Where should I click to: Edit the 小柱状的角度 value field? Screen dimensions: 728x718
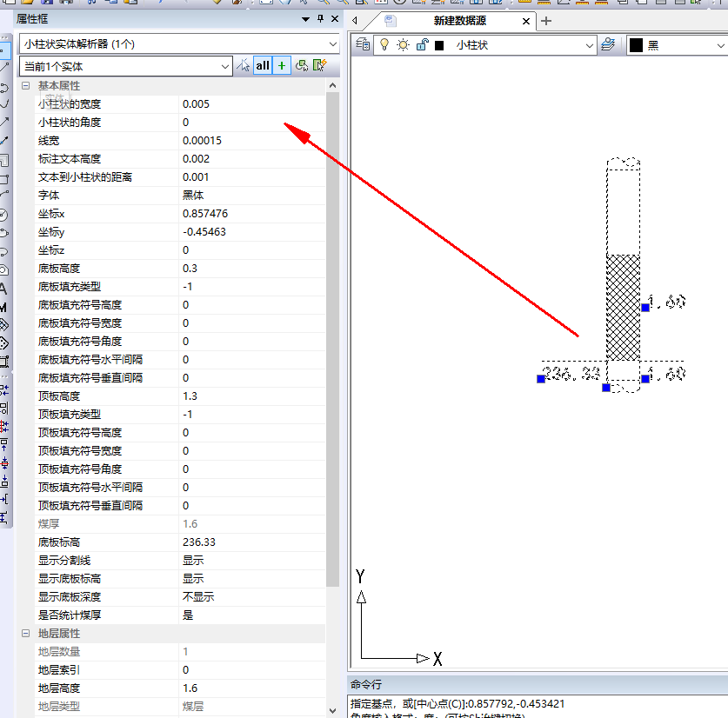[x=252, y=123]
